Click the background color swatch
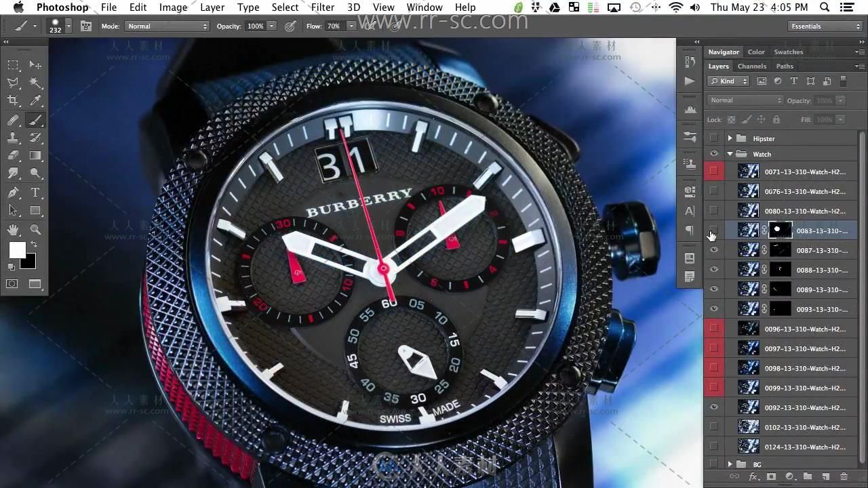Image resolution: width=868 pixels, height=488 pixels. pos(29,263)
